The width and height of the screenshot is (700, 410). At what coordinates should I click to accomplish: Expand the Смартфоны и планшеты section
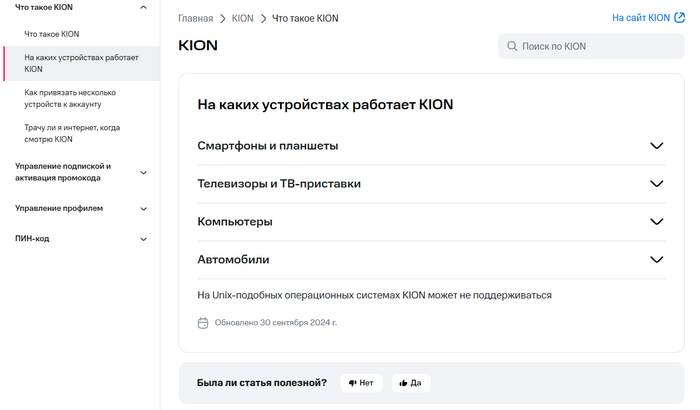pos(656,146)
